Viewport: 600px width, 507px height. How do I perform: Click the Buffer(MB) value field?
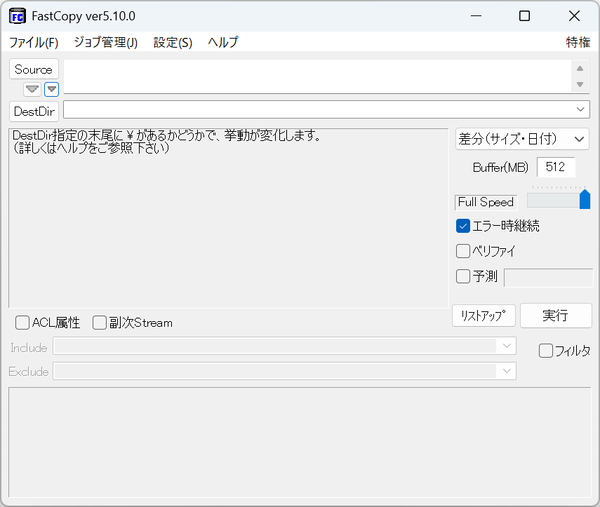(x=556, y=167)
